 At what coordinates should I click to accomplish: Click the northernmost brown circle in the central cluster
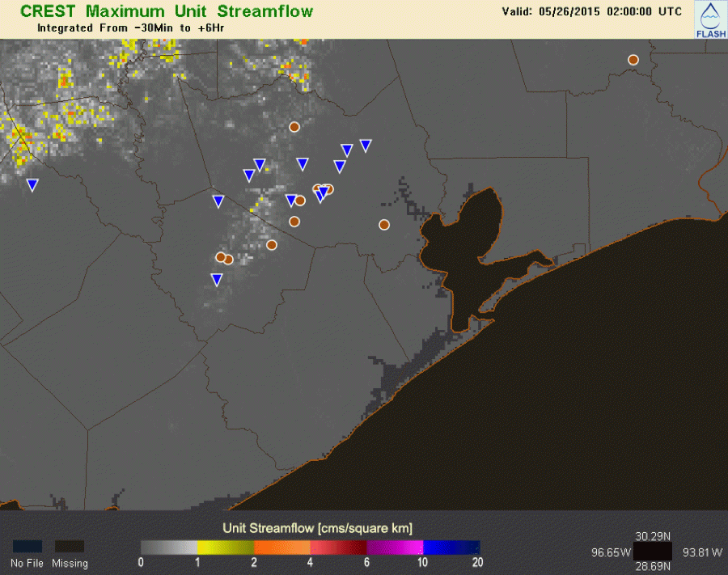click(x=294, y=127)
